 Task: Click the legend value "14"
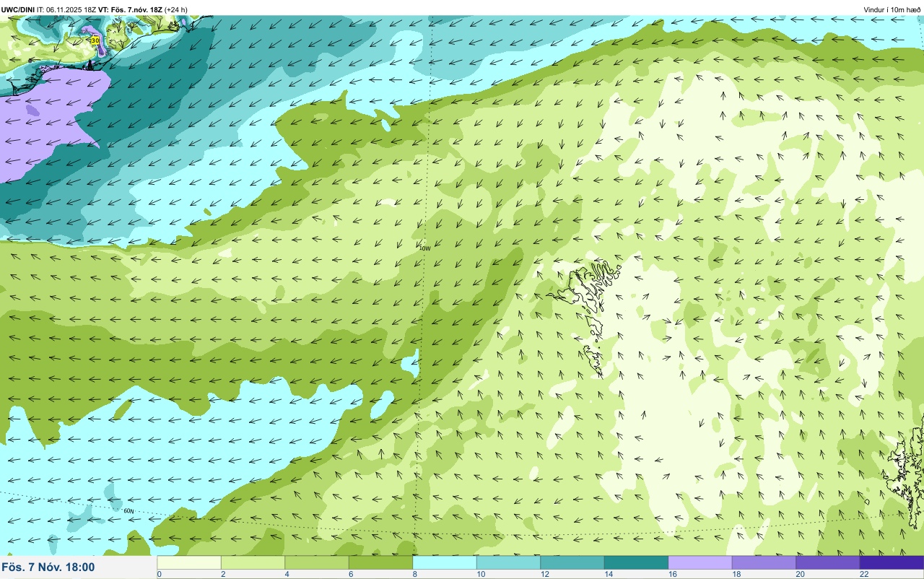coord(609,574)
